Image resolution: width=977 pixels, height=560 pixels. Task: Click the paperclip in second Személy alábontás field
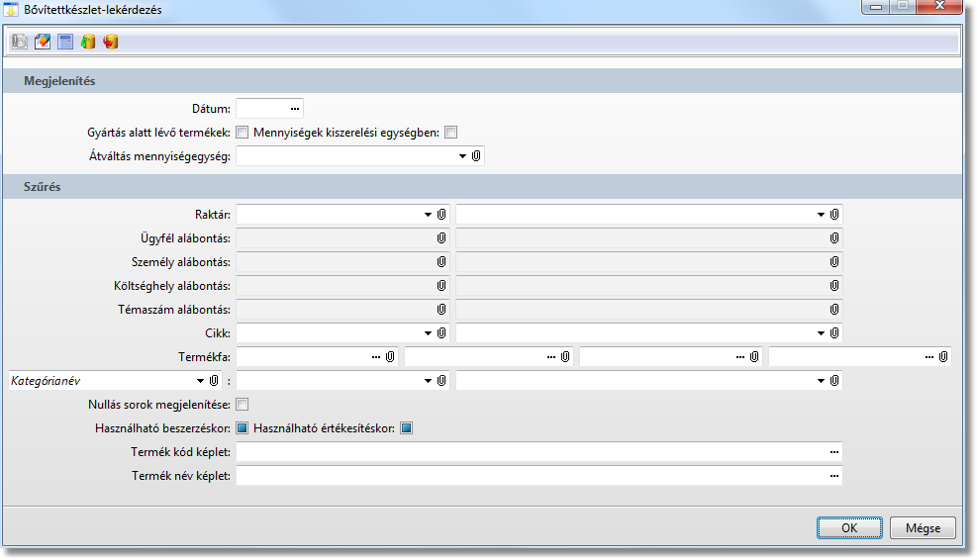click(x=834, y=261)
